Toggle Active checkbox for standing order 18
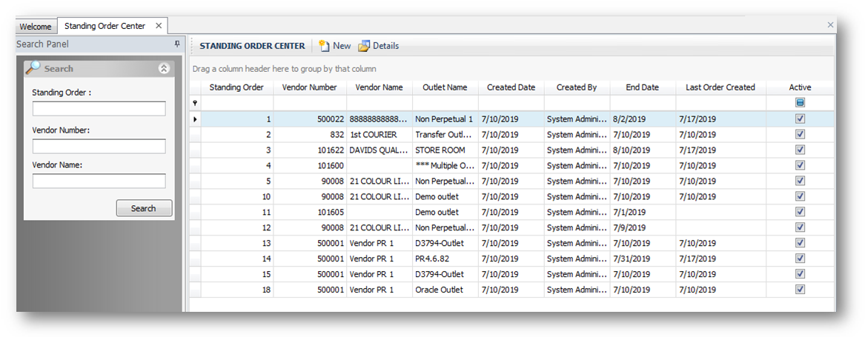 click(x=800, y=290)
